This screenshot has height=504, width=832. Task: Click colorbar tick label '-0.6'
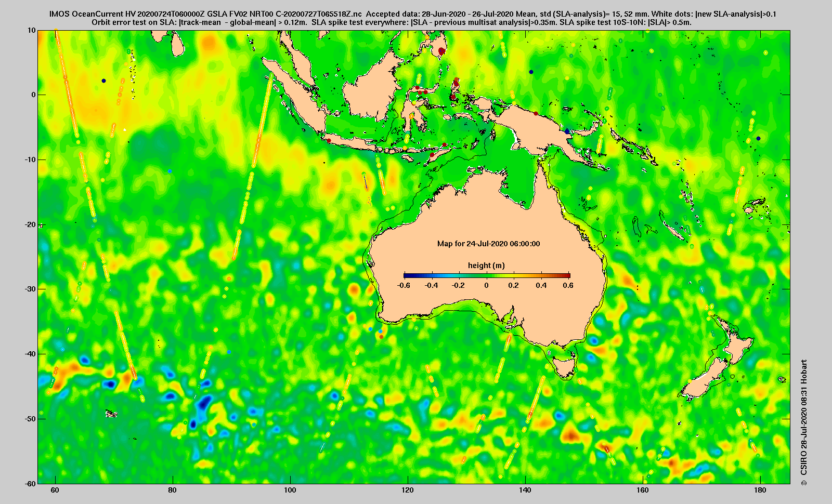point(404,285)
